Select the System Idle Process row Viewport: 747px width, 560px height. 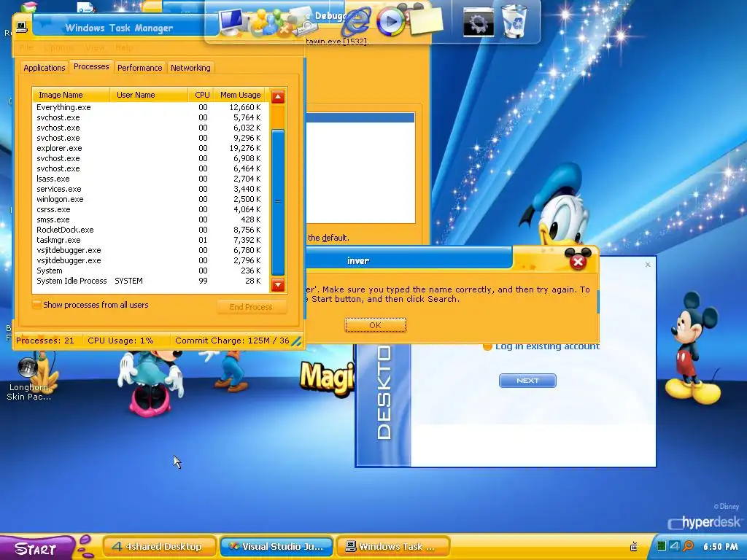(x=150, y=281)
